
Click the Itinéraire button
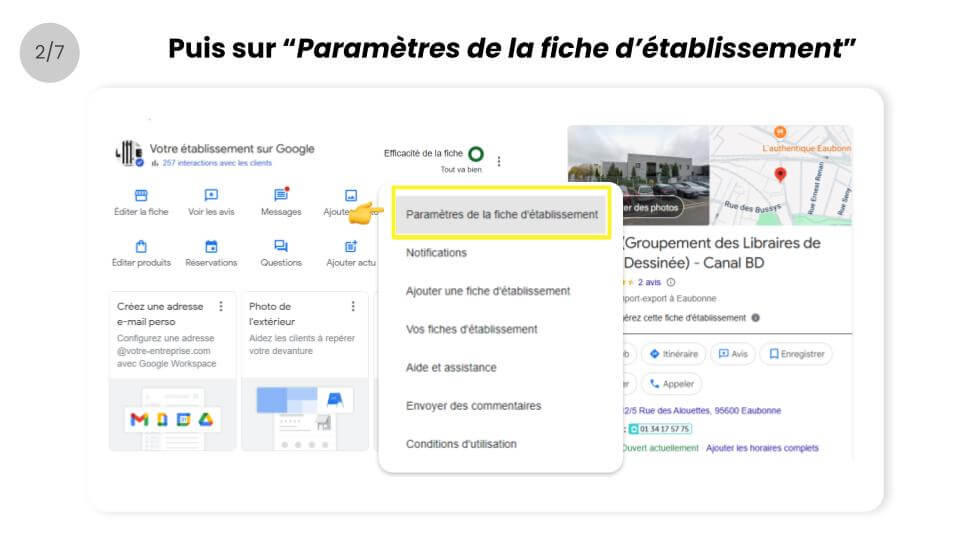[673, 354]
